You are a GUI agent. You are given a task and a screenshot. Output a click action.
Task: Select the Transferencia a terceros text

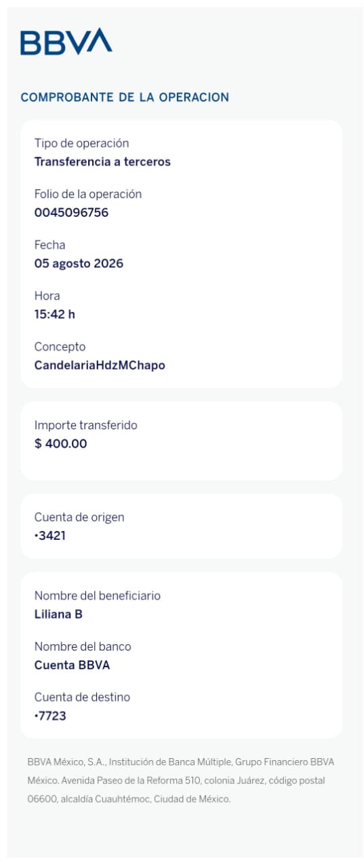(102, 162)
